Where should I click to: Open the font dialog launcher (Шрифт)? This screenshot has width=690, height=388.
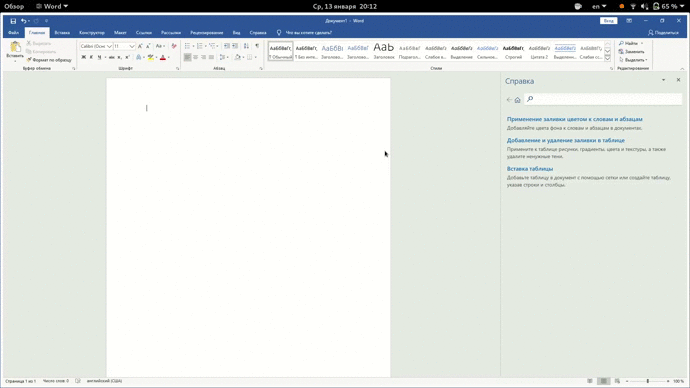[178, 69]
